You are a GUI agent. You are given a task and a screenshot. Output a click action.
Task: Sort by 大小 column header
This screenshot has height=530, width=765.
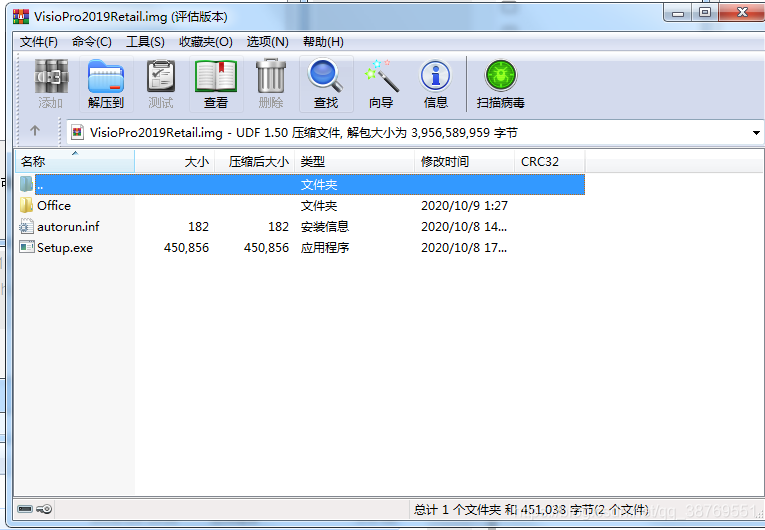point(175,162)
